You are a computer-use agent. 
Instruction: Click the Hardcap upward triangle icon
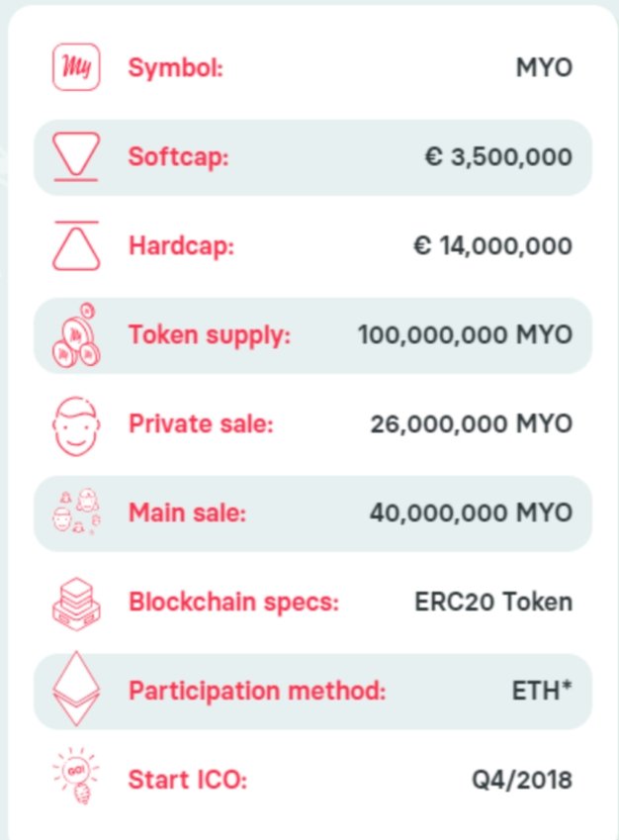tap(76, 246)
